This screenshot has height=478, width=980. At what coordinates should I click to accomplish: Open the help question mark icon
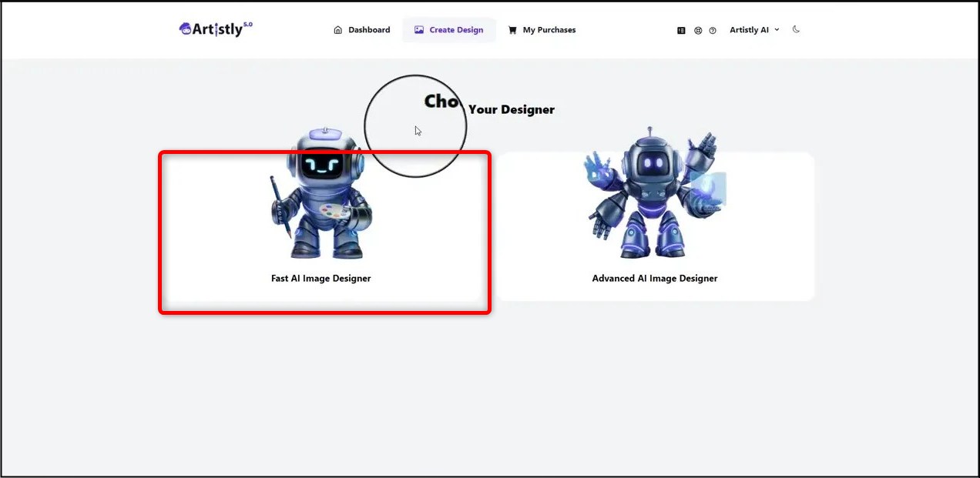point(713,30)
